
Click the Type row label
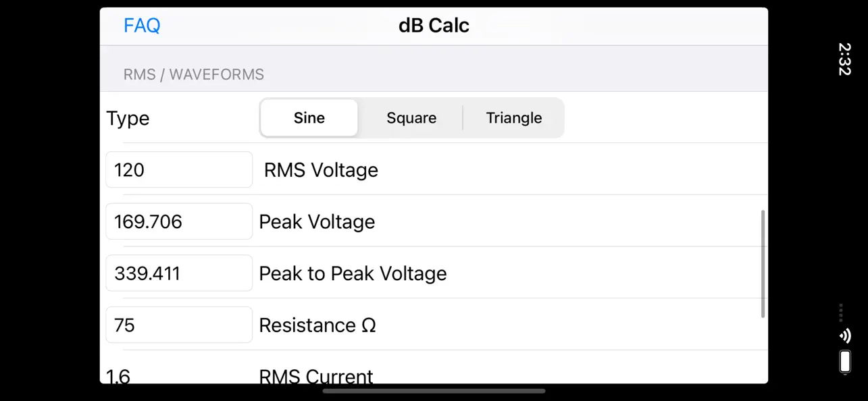[x=128, y=117]
